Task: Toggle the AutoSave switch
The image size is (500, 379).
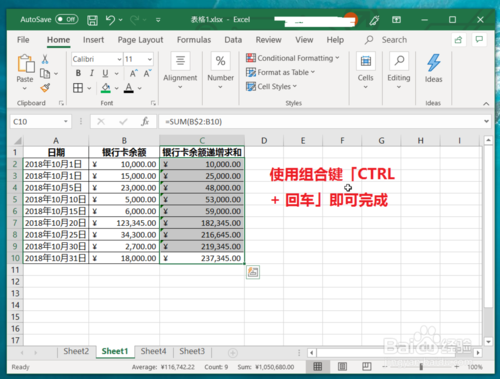Action: tap(67, 19)
